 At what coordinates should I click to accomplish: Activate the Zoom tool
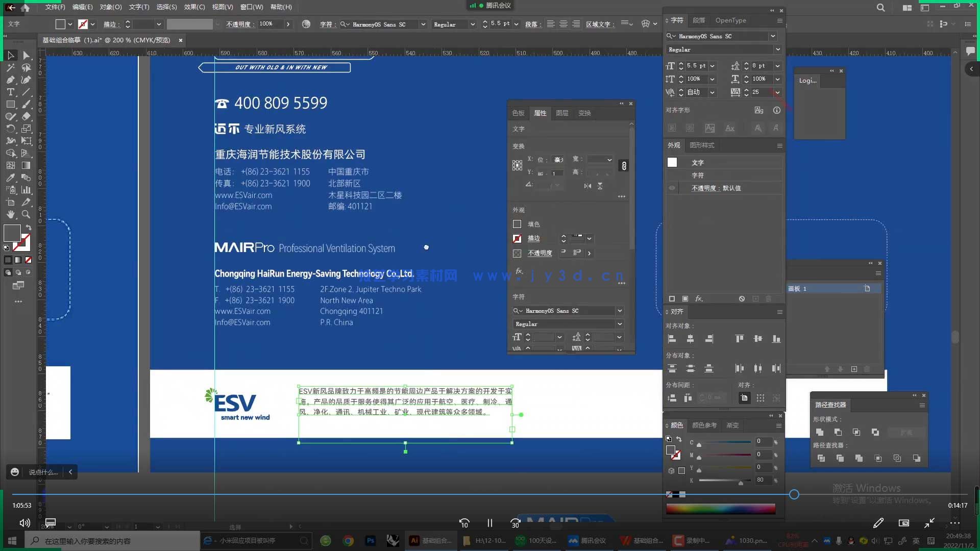click(26, 214)
